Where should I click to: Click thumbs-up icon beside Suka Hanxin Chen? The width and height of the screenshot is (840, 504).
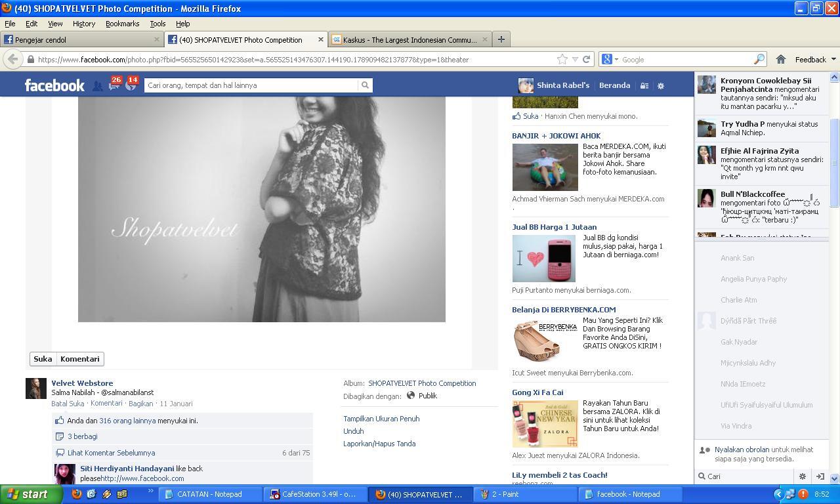[516, 116]
